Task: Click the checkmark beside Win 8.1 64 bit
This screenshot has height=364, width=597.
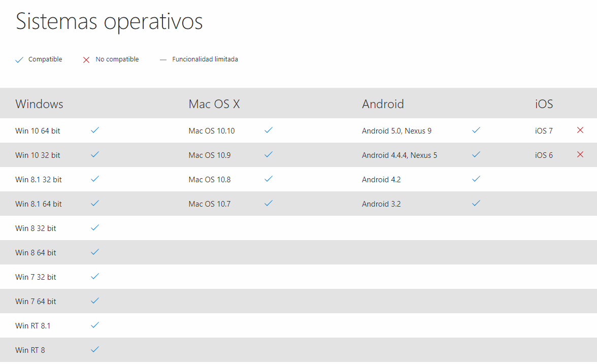Action: click(x=95, y=203)
